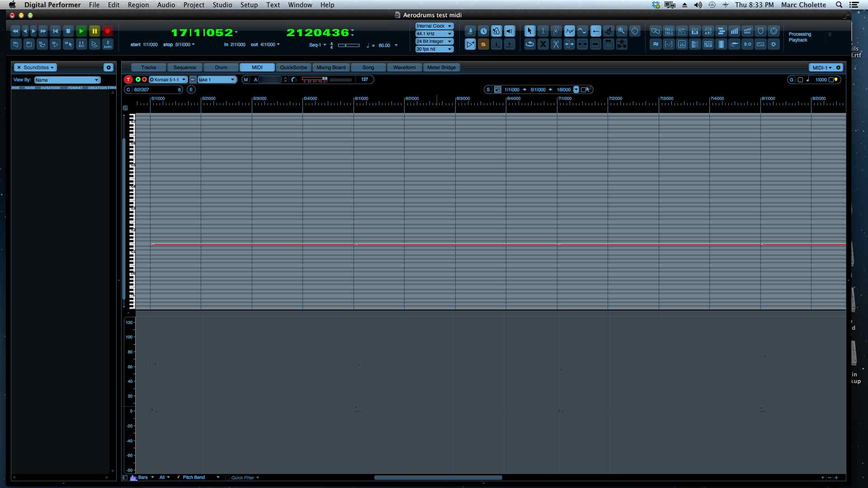Open the Markers shield shortcut icon
Viewport: 868px width, 488px height.
[760, 31]
